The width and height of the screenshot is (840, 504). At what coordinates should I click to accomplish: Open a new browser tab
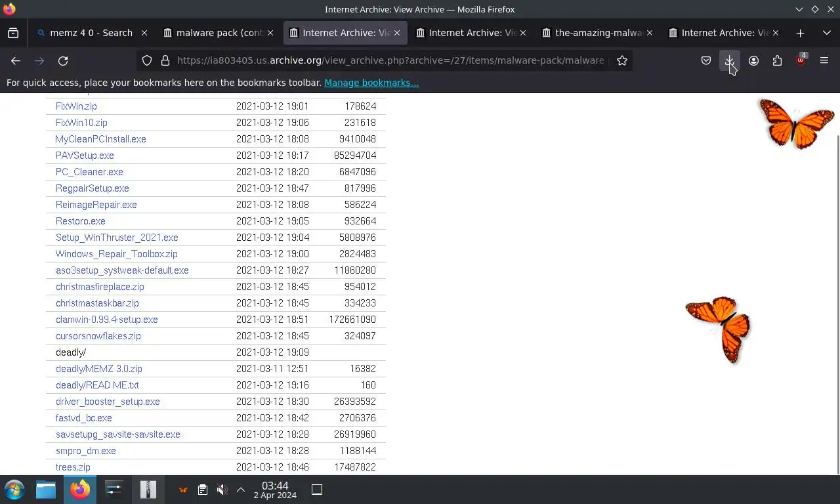coord(800,33)
